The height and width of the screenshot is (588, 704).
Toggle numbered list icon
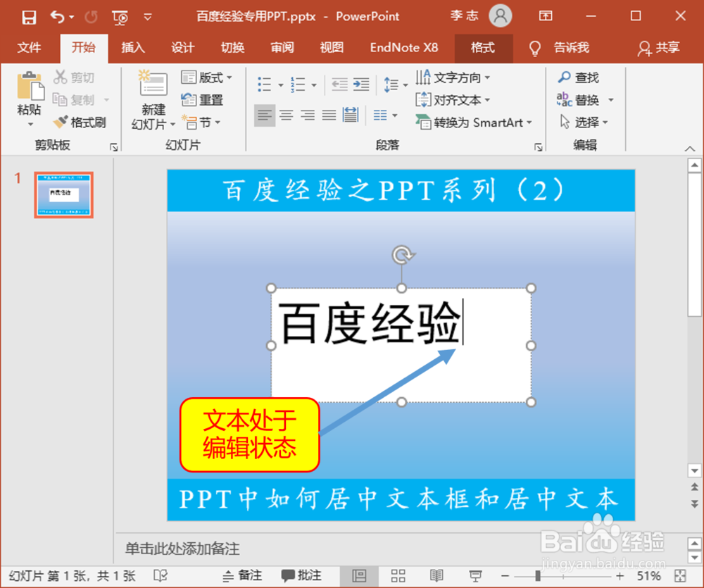[298, 84]
